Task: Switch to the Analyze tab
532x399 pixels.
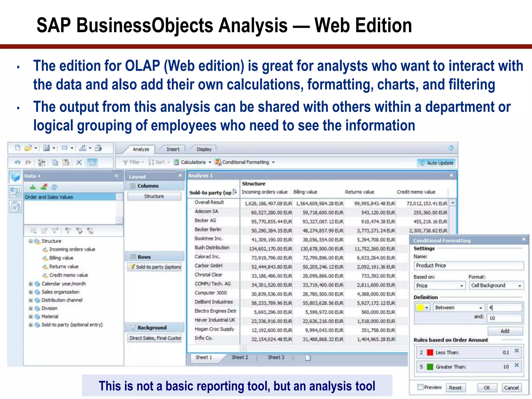Action: (141, 149)
